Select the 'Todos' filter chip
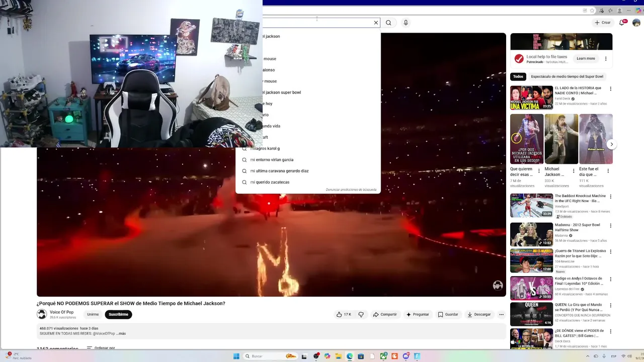644x362 pixels. pos(518,77)
